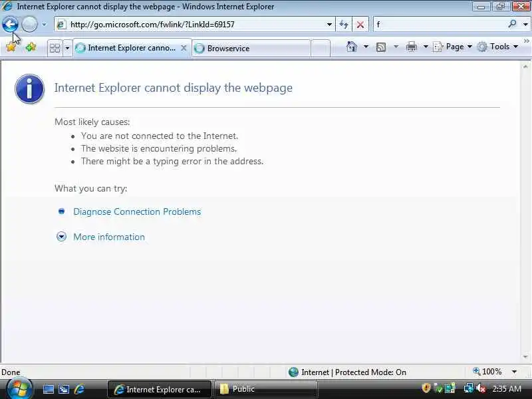Open the Quick Tabs view icon
Viewport: 532px width, 399px height.
point(55,48)
